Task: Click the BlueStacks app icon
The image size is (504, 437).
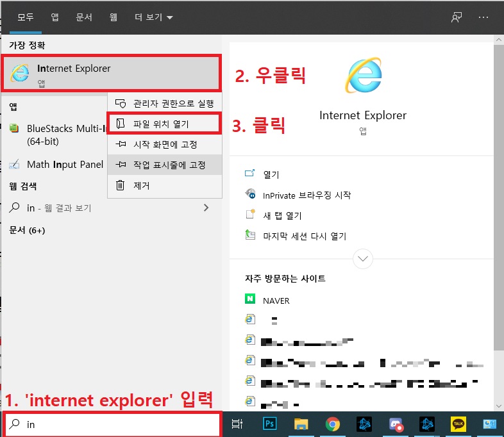Action: tap(14, 128)
